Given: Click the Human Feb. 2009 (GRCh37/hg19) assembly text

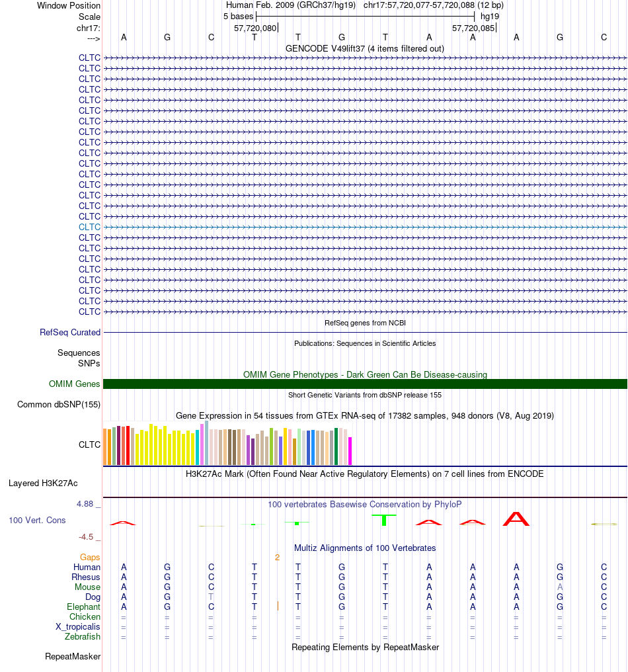Looking at the screenshot, I should tap(291, 5).
